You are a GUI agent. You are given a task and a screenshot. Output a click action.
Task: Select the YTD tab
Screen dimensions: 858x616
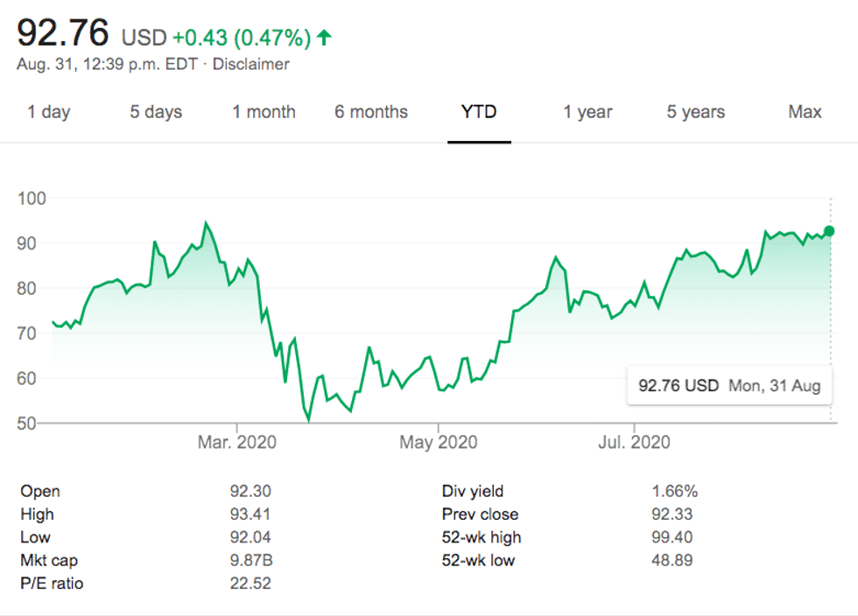[479, 112]
